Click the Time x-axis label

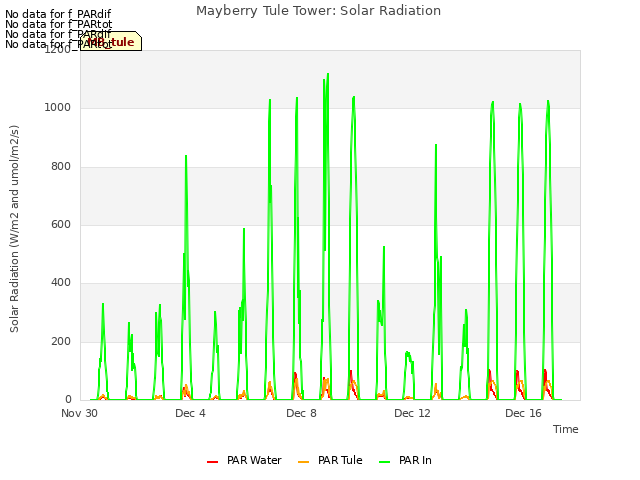click(x=565, y=429)
